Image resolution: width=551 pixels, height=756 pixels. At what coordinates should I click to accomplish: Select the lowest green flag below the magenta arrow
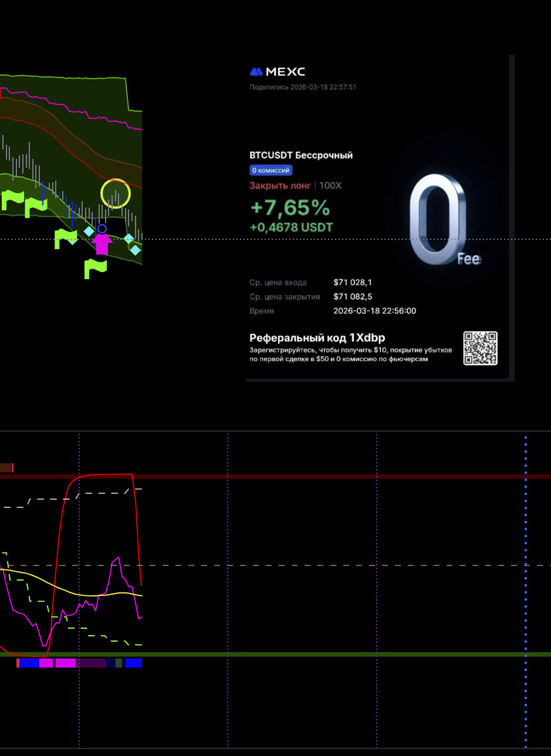[96, 269]
